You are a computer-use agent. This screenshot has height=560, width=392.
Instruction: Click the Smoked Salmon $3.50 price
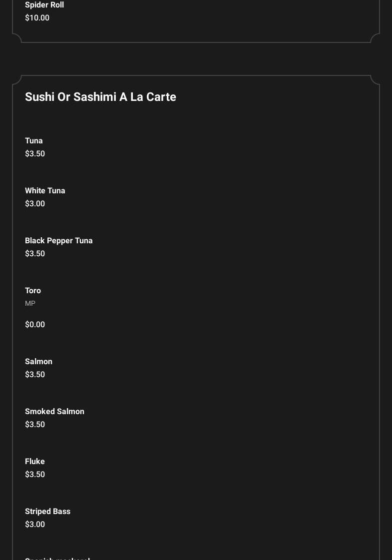pos(35,425)
